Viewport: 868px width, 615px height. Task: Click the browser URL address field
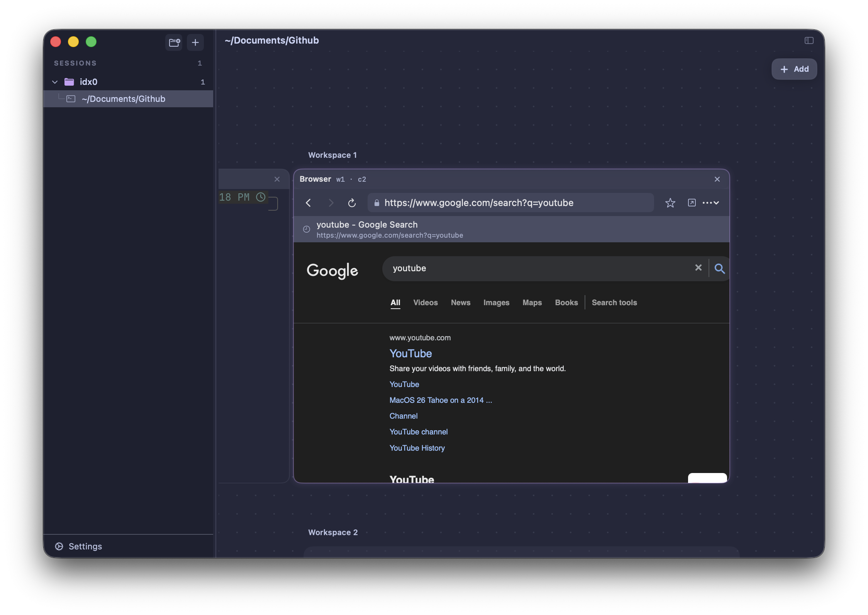click(x=511, y=203)
